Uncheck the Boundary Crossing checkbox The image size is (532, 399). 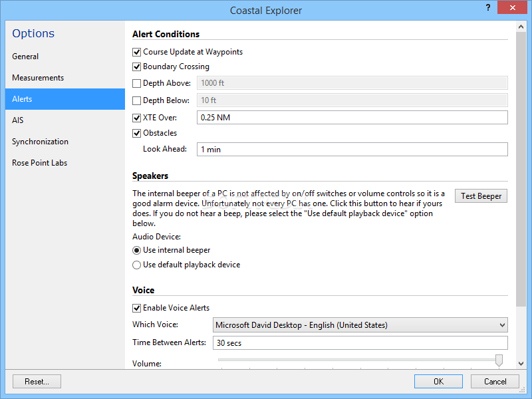136,67
